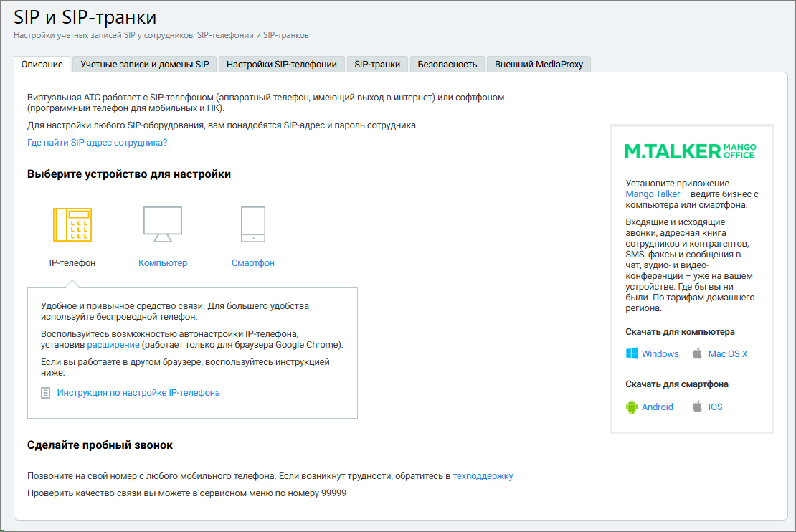The image size is (796, 532).
Task: Click the Windows logo icon
Action: click(x=632, y=353)
